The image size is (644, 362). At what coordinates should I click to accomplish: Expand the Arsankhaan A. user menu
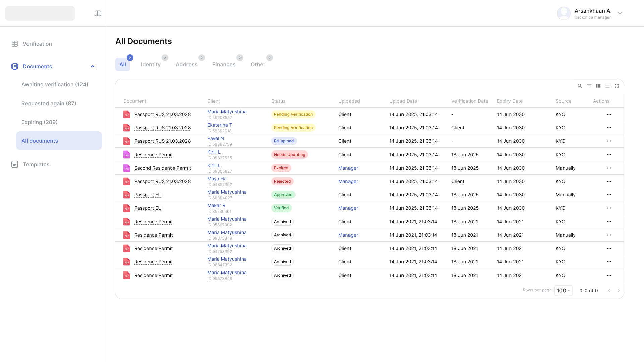[620, 13]
